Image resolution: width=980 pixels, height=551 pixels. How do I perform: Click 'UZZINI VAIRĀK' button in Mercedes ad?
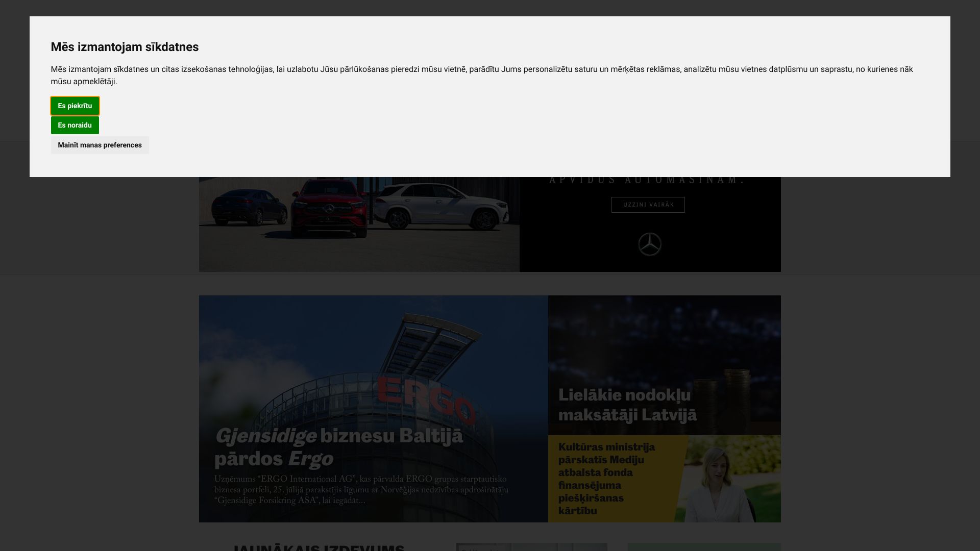648,205
